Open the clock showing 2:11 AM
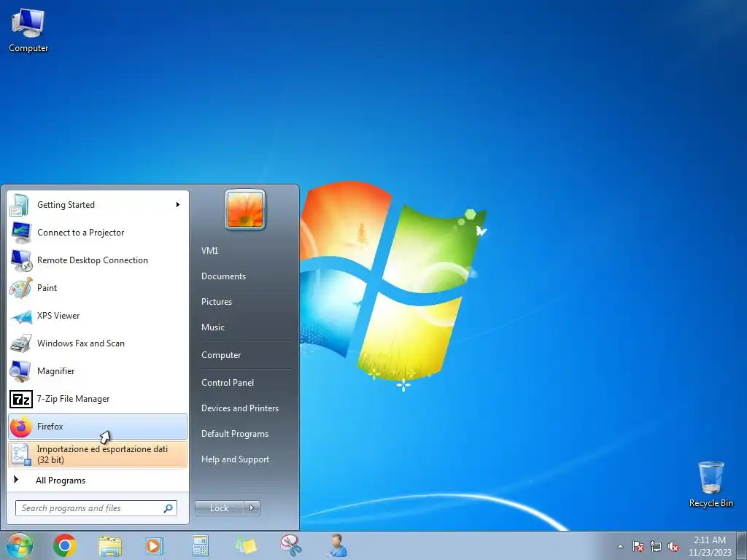The image size is (747, 560). (x=709, y=546)
